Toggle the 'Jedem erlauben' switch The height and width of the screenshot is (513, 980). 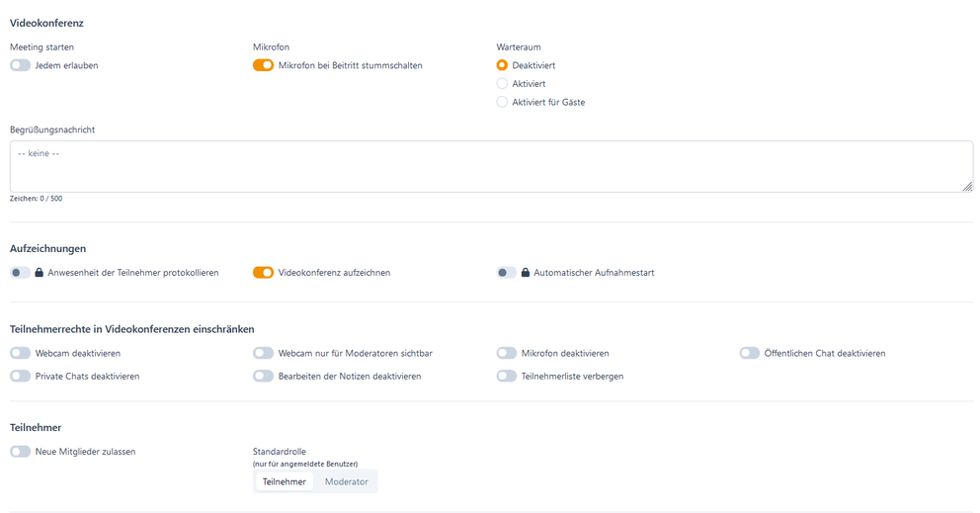click(20, 65)
